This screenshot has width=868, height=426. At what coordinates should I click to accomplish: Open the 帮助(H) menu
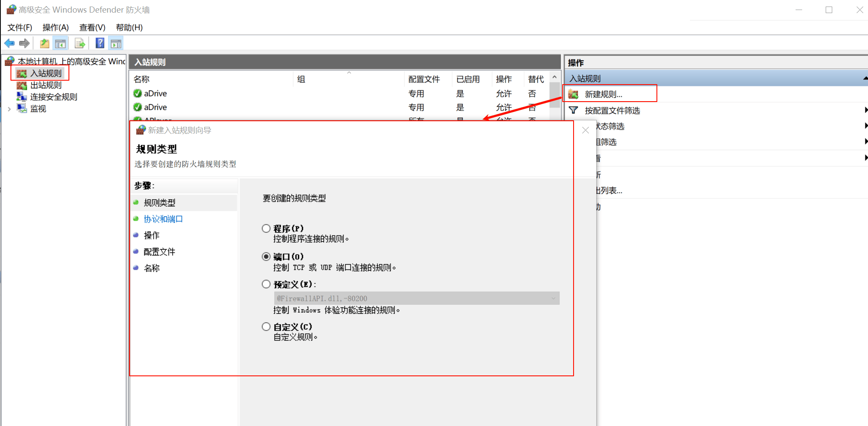tap(129, 27)
